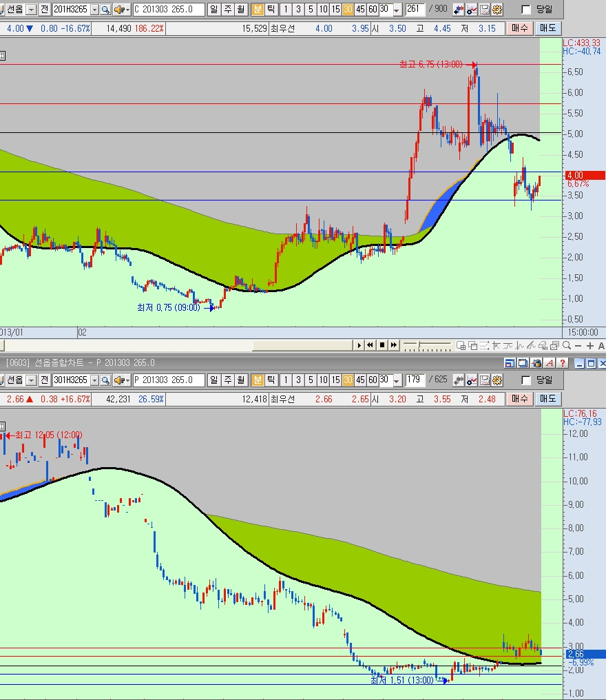Open the 선옵 dropdown in top chart toolbar

[32, 10]
